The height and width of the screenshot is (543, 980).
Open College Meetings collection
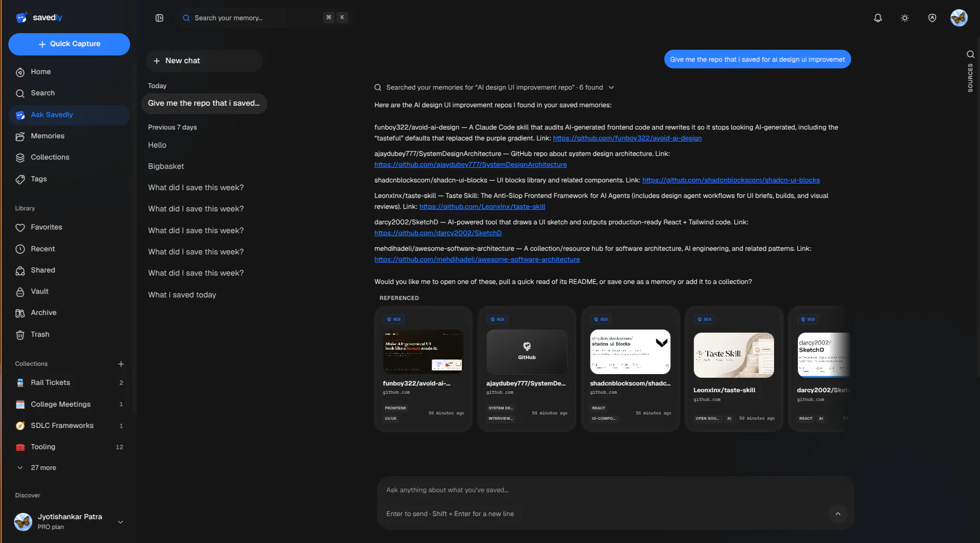(69, 405)
